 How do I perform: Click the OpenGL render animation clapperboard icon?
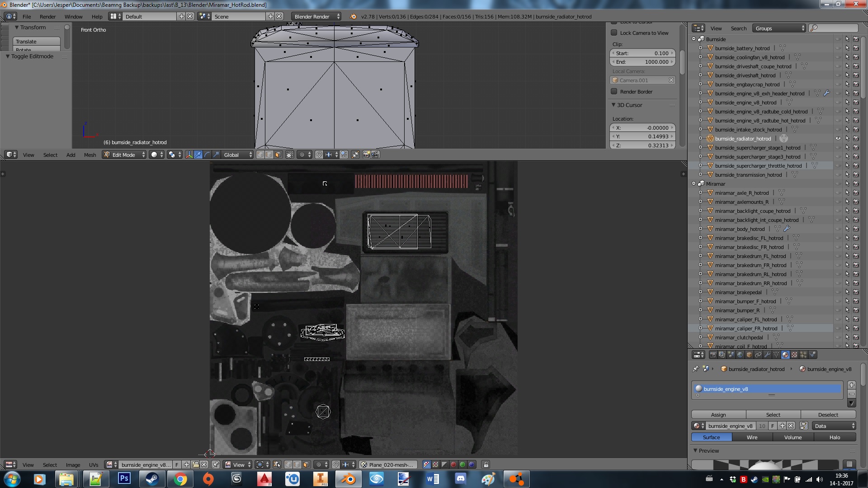(x=375, y=155)
